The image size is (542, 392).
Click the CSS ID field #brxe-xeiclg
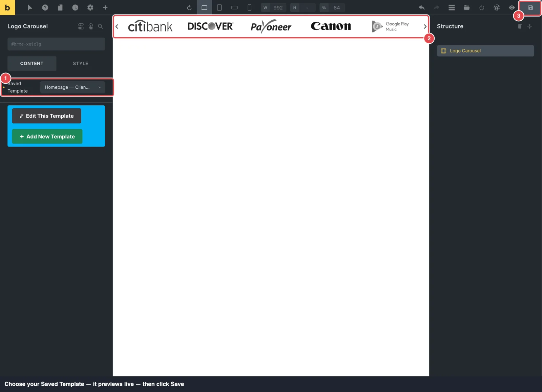56,44
